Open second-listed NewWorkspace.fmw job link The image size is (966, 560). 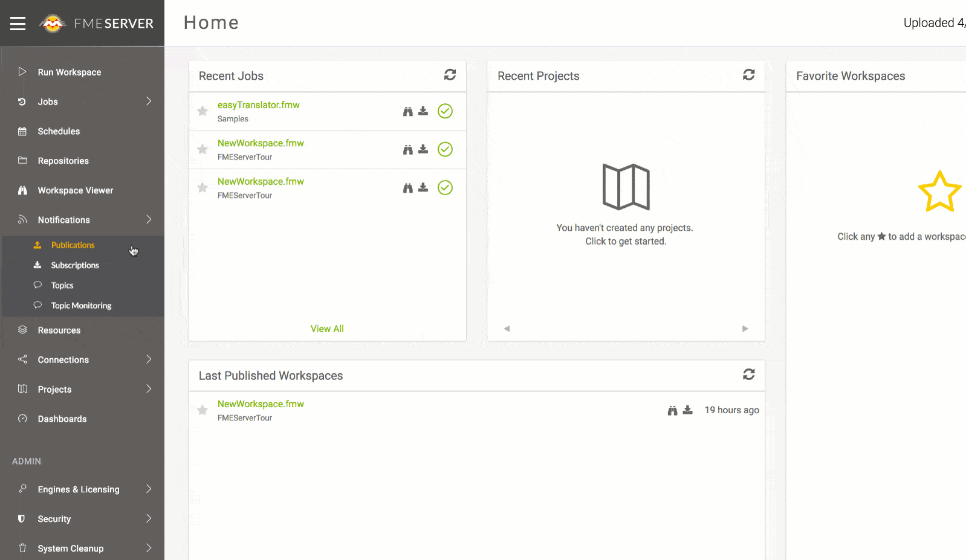pos(261,143)
